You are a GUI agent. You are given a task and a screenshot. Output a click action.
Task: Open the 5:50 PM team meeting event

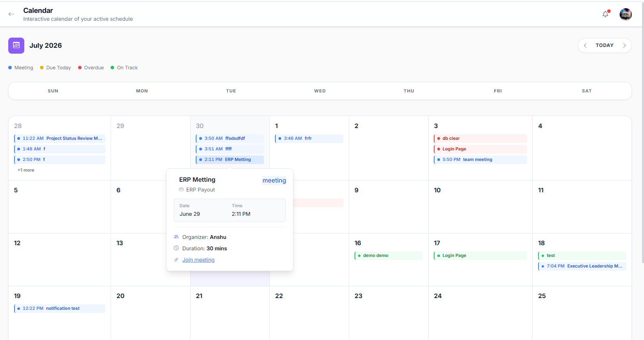(480, 159)
